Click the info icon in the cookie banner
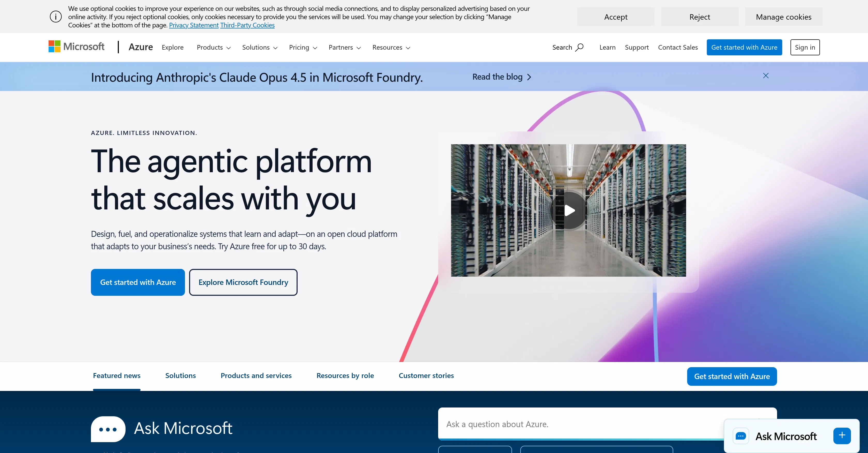The image size is (868, 453). (x=56, y=16)
